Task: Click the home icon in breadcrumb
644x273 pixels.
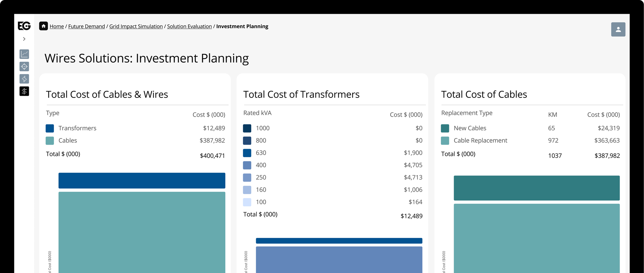Action: (43, 26)
